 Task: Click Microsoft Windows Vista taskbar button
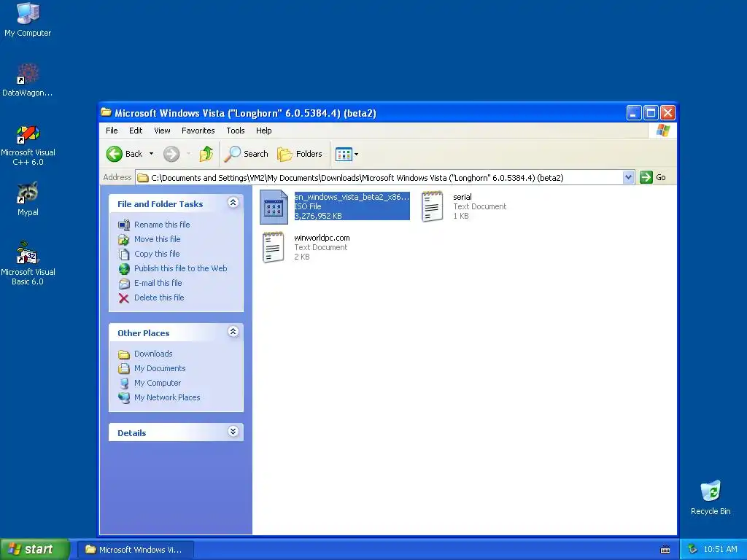click(x=135, y=550)
